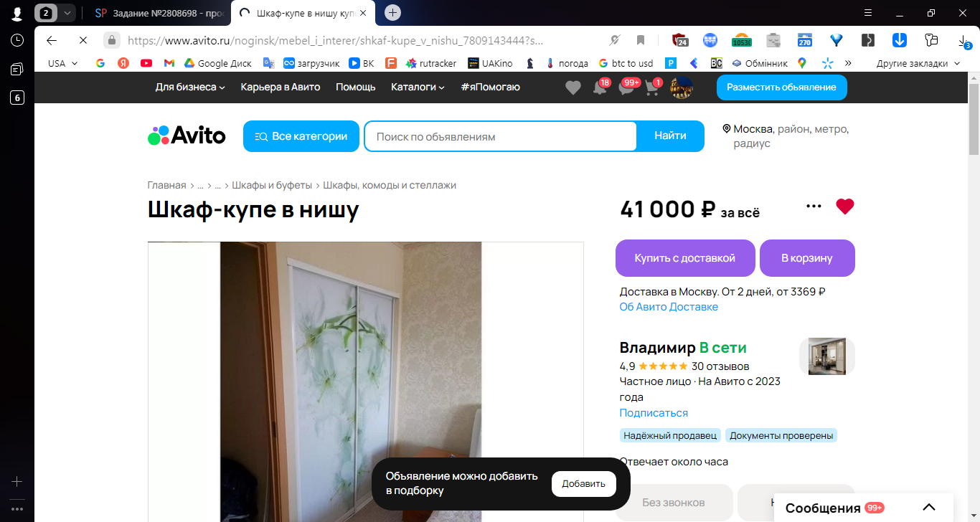
Task: Click the Подписаться link
Action: point(654,413)
